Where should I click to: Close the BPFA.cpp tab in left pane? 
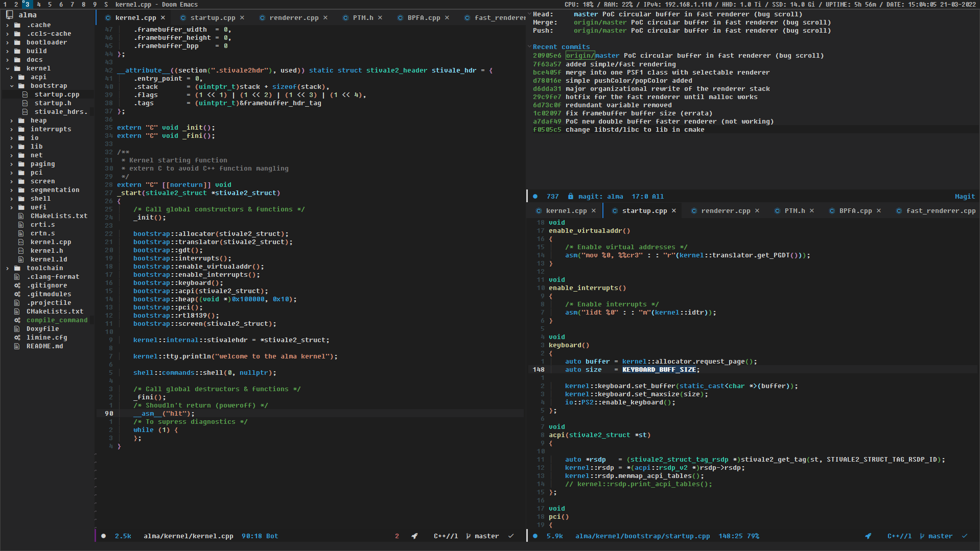[447, 18]
